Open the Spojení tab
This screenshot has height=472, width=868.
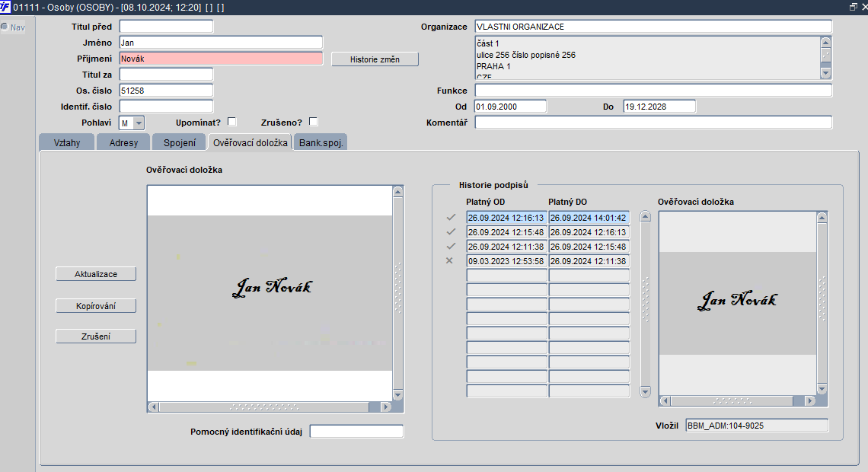point(180,142)
